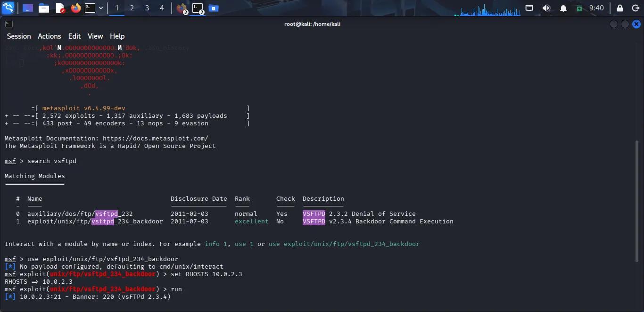This screenshot has height=312, width=644.
Task: Click the 'search vsftpd' command text
Action: (52, 161)
